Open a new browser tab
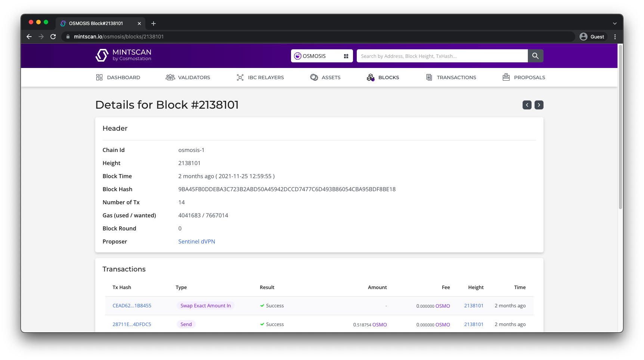 coord(154,24)
